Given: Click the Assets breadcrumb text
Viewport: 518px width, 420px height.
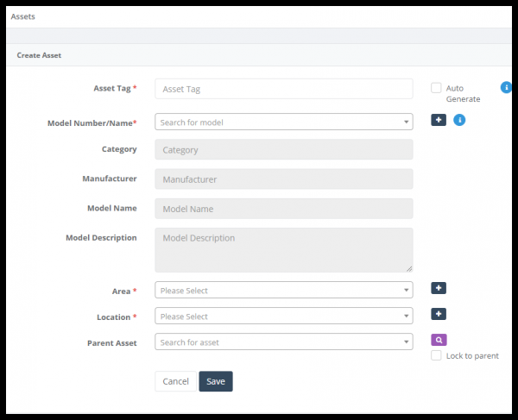Looking at the screenshot, I should point(22,16).
